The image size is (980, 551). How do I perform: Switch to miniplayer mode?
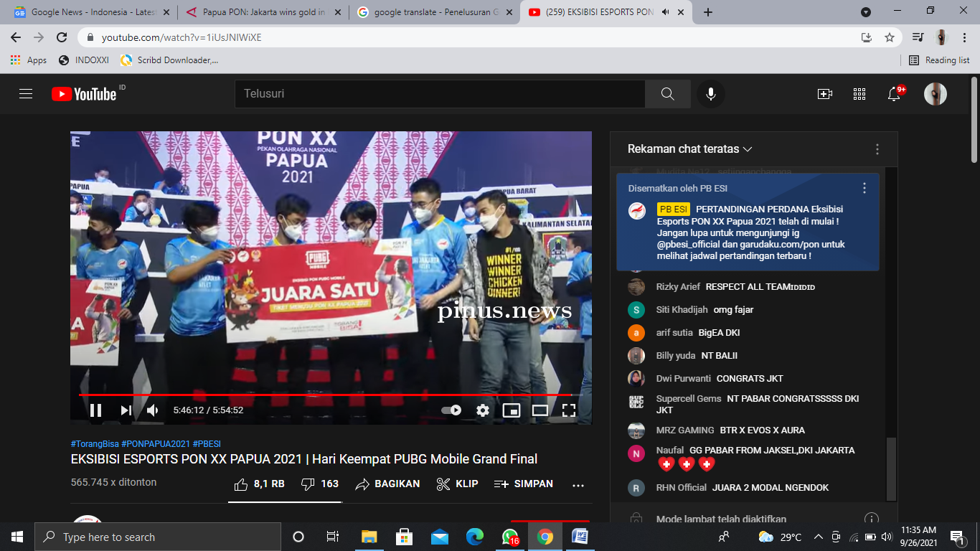coord(512,410)
